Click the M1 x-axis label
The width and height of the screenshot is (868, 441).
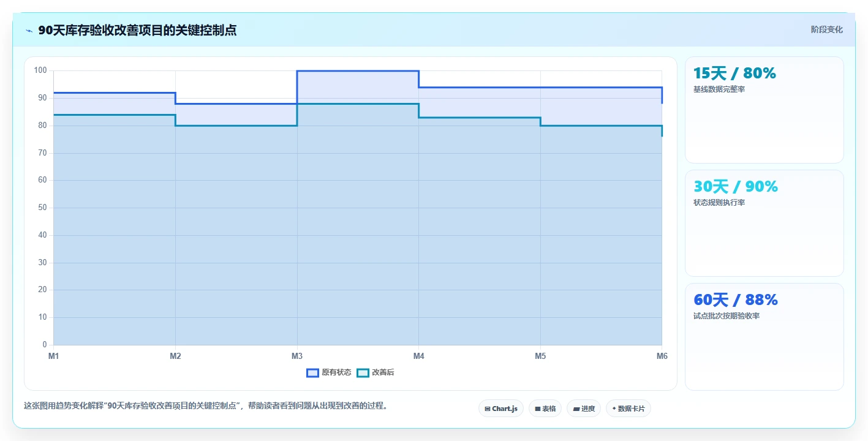pos(53,356)
